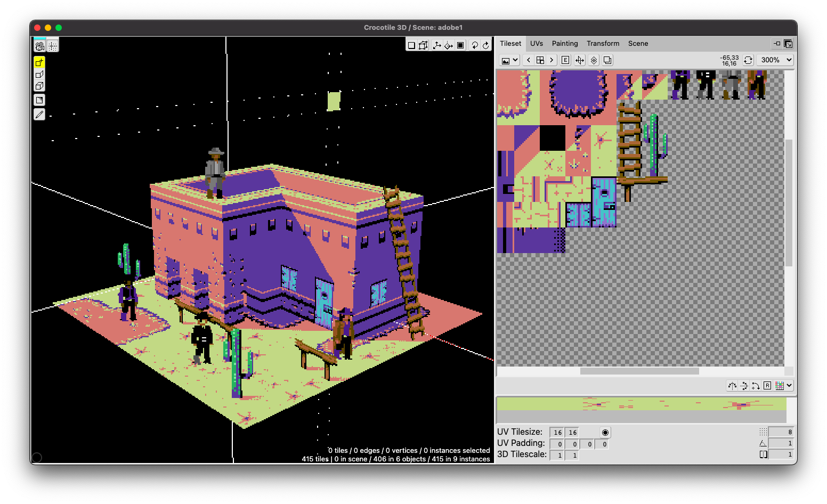Screen dimensions: 827x504
Task: Select the tile paint bucket tool
Action: click(39, 100)
